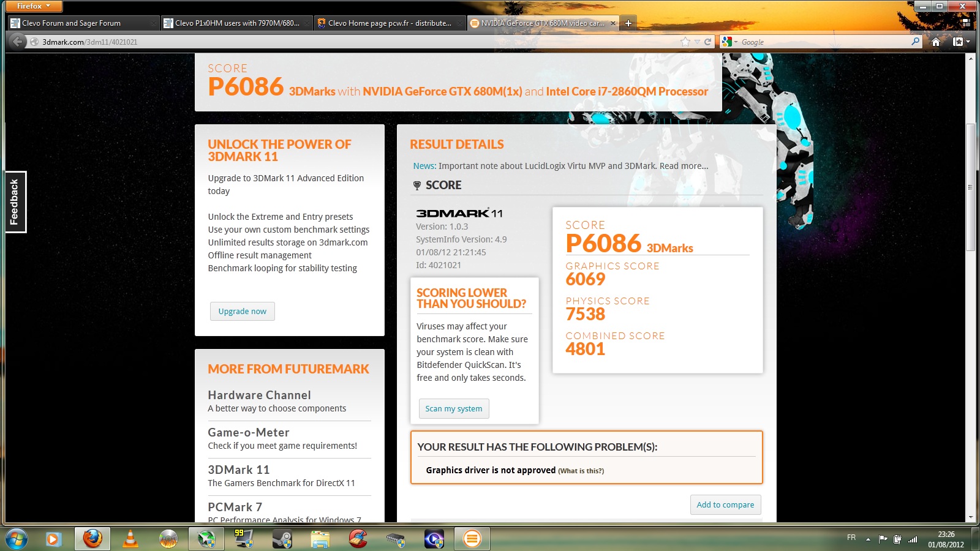This screenshot has width=980, height=551.
Task: Launch CCleaner from the taskbar
Action: pyautogui.click(x=358, y=539)
